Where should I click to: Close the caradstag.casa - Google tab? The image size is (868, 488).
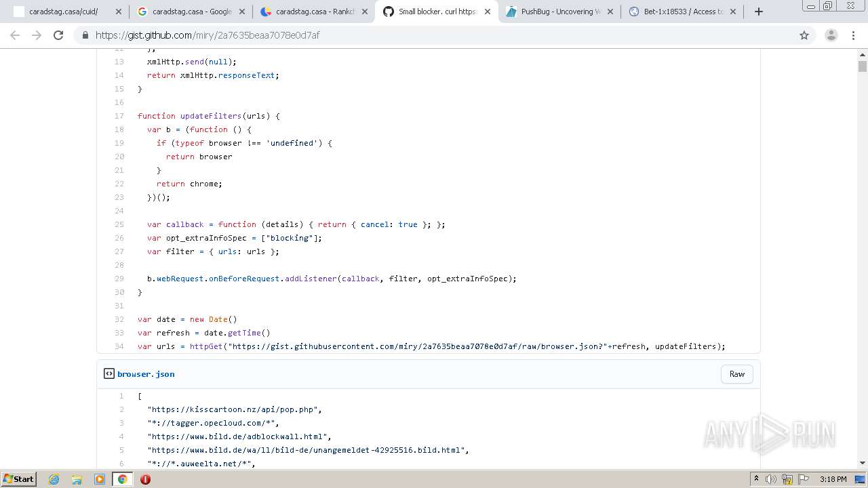(242, 12)
